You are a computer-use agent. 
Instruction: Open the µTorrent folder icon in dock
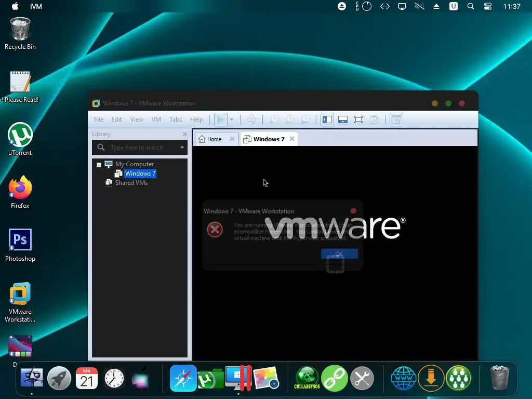pyautogui.click(x=210, y=379)
